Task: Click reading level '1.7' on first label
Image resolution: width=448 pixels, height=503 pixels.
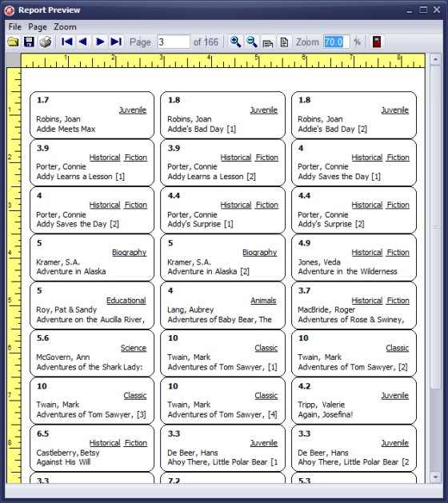Action: [x=42, y=100]
